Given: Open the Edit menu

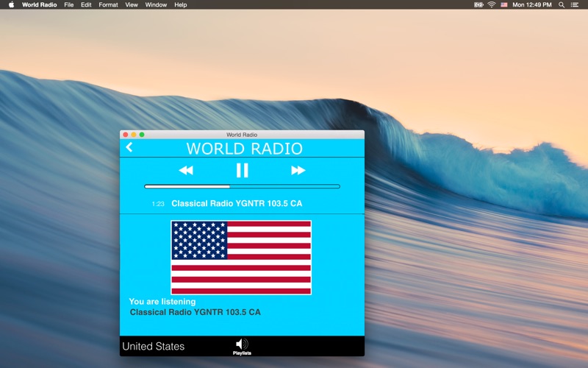Looking at the screenshot, I should (86, 5).
